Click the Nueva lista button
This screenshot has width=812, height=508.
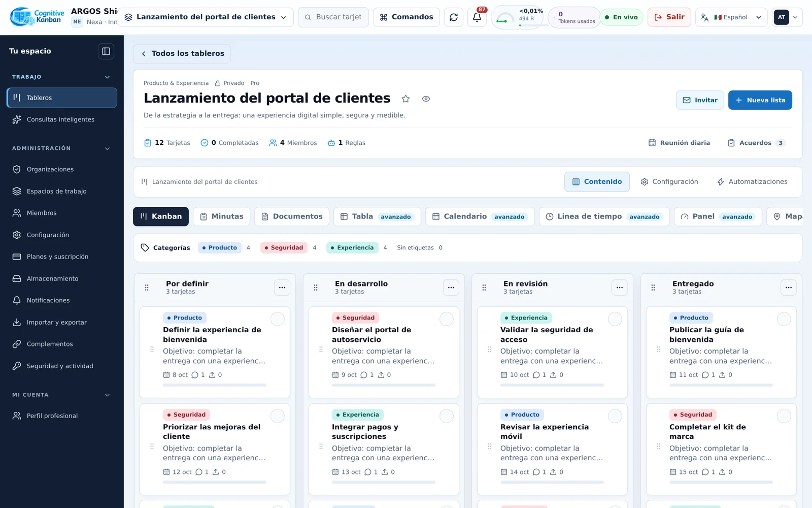tap(760, 100)
